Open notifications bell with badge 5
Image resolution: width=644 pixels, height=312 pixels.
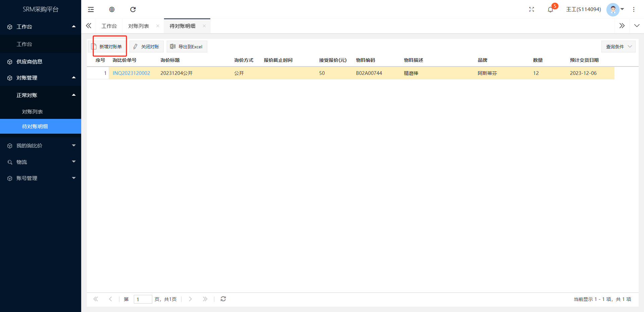(x=550, y=9)
